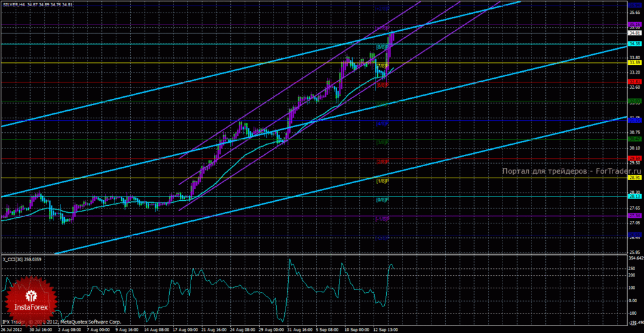Select the 33.59 yellow price tag
The height and width of the screenshot is (333, 644).
635,62
